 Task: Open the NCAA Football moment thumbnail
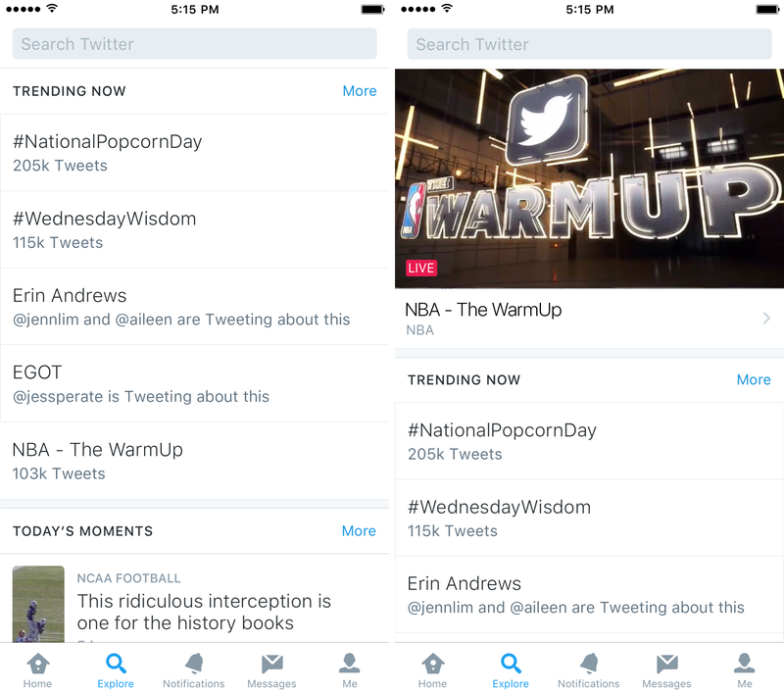(x=38, y=603)
